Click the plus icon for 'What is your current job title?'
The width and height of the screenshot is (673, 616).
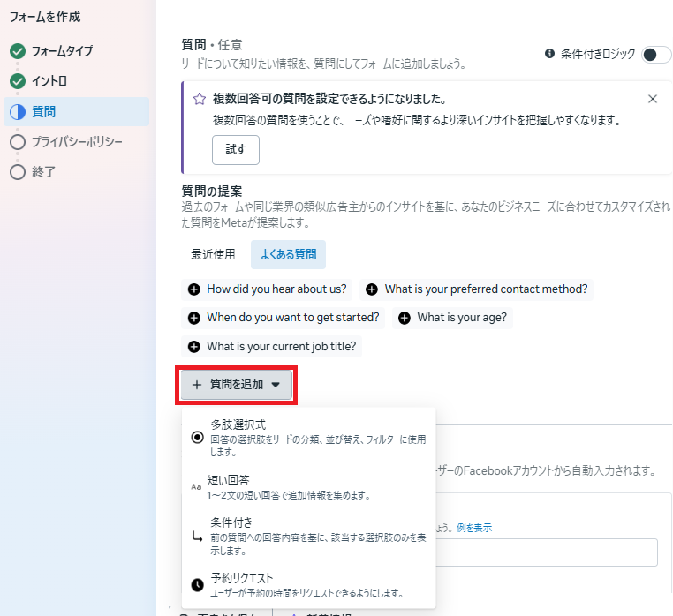coord(194,347)
